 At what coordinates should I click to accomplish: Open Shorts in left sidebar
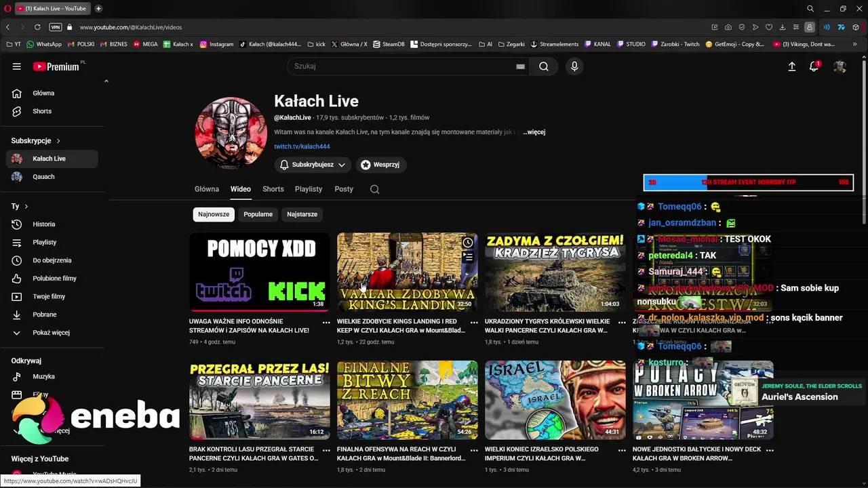pos(52,111)
